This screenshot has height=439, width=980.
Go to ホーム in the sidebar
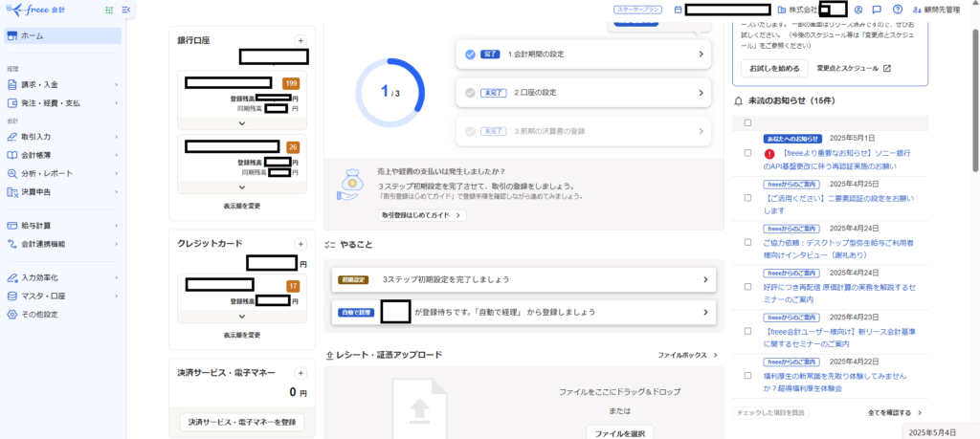pos(62,35)
